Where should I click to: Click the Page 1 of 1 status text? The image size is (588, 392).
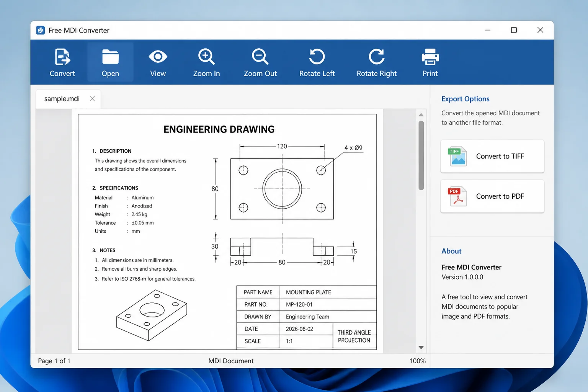[54, 361]
